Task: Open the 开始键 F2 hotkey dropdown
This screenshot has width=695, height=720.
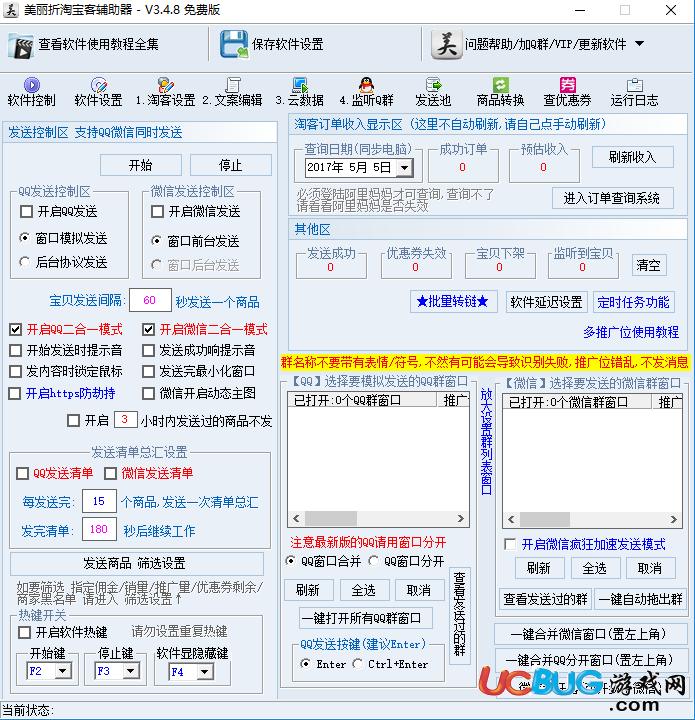Action: [62, 671]
